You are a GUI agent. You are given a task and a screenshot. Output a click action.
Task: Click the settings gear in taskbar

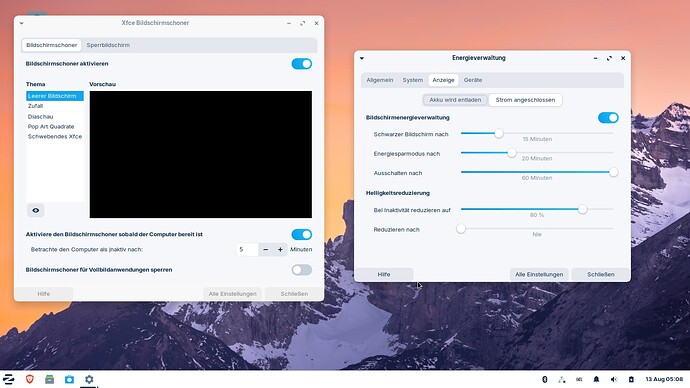[x=89, y=379]
